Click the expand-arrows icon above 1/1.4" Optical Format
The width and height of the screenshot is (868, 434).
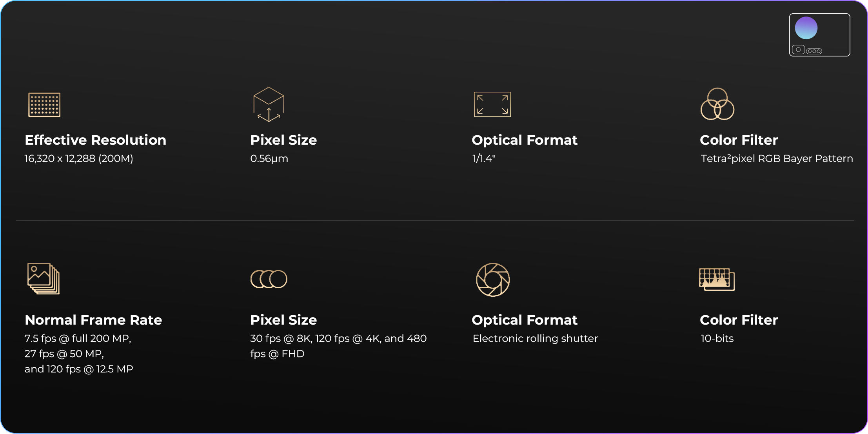[x=492, y=104]
